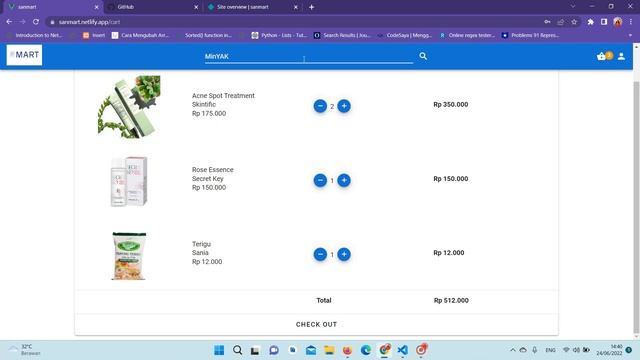
Task: Open the Introduction to Net bookmark
Action: click(35, 36)
